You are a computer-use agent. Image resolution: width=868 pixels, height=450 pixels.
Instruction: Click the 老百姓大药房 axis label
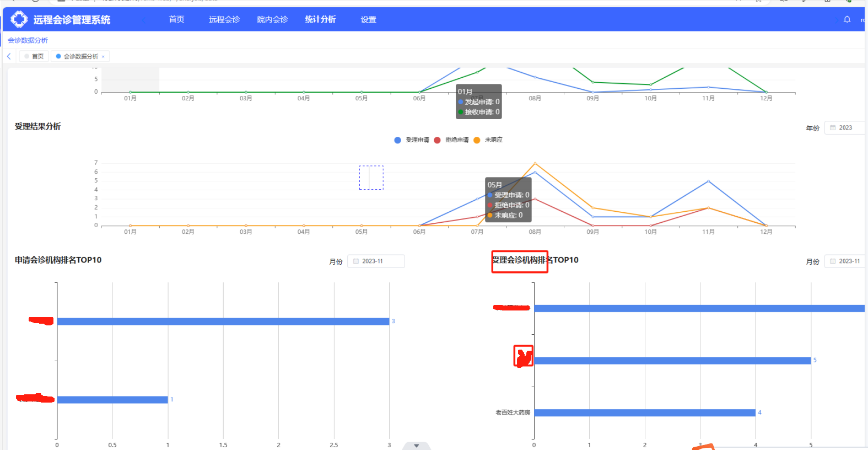tap(513, 413)
